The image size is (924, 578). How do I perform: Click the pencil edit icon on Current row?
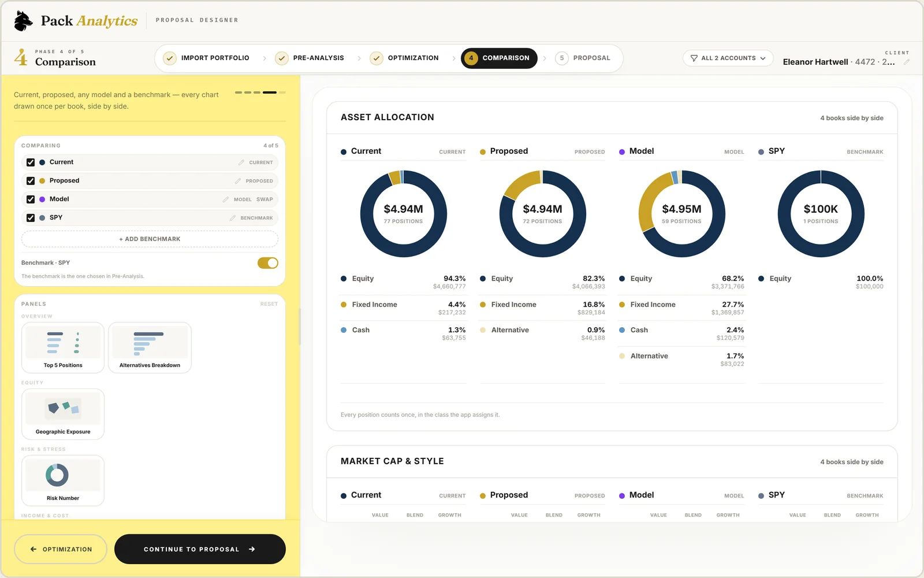[241, 162]
